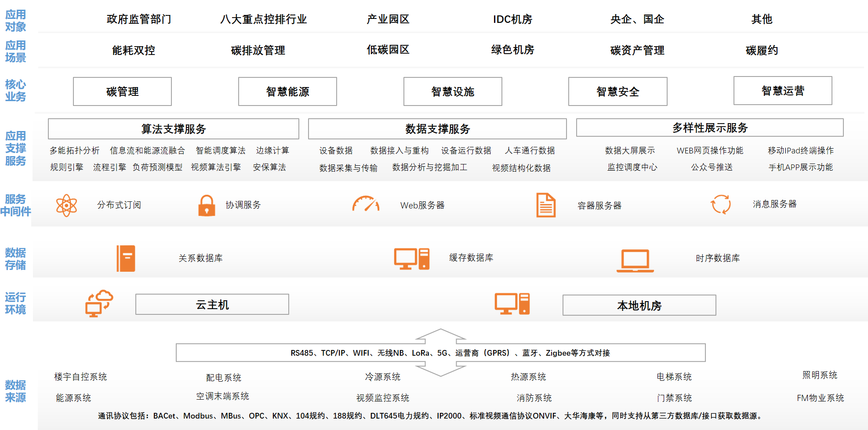This screenshot has width=868, height=430.
Task: Select the 智慧能源 box
Action: coord(287,91)
